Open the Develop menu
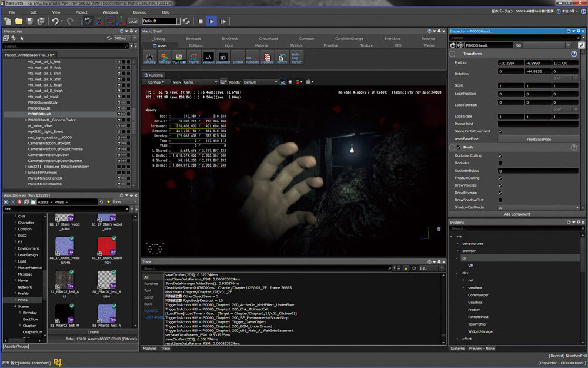Image resolution: width=588 pixels, height=368 pixels. click(140, 12)
